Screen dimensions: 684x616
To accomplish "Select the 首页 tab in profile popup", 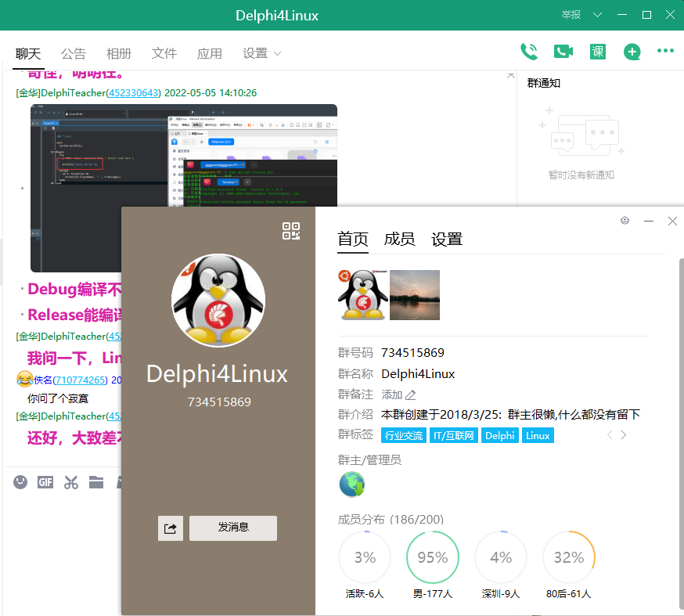I will pyautogui.click(x=353, y=239).
